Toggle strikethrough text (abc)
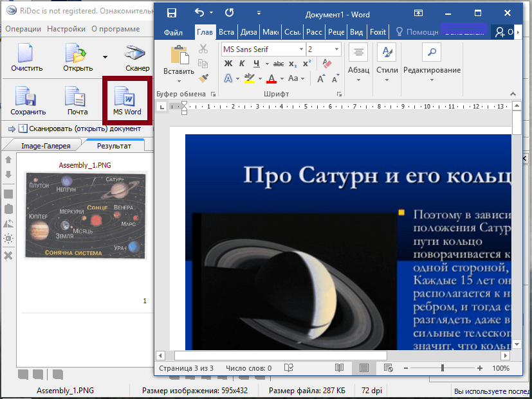532x399 pixels. pyautogui.click(x=278, y=64)
